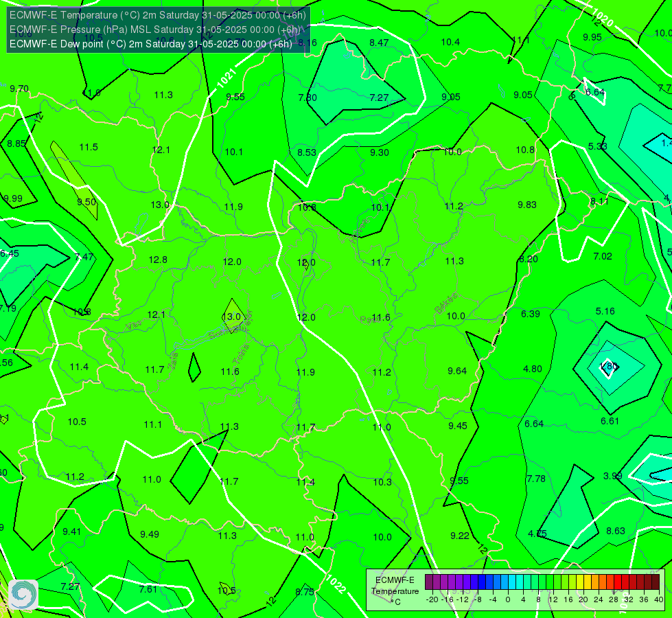Click the map value 8.75
The image size is (672, 618).
point(305,592)
